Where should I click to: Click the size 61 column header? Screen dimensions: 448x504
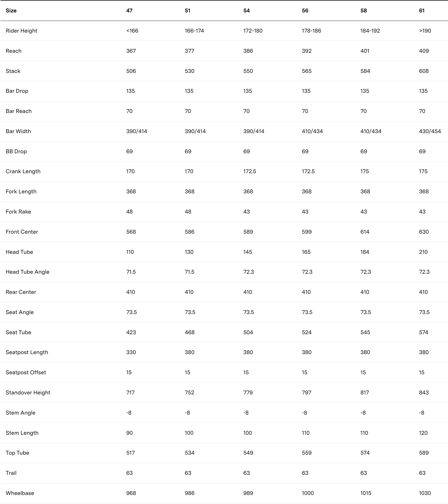click(x=422, y=11)
